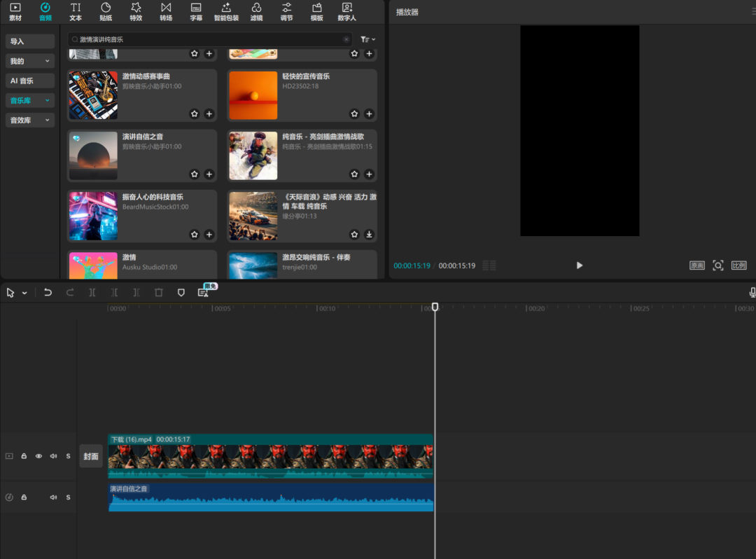The width and height of the screenshot is (756, 559).
Task: Click the fullscreen preview focus icon in player
Action: coord(717,265)
